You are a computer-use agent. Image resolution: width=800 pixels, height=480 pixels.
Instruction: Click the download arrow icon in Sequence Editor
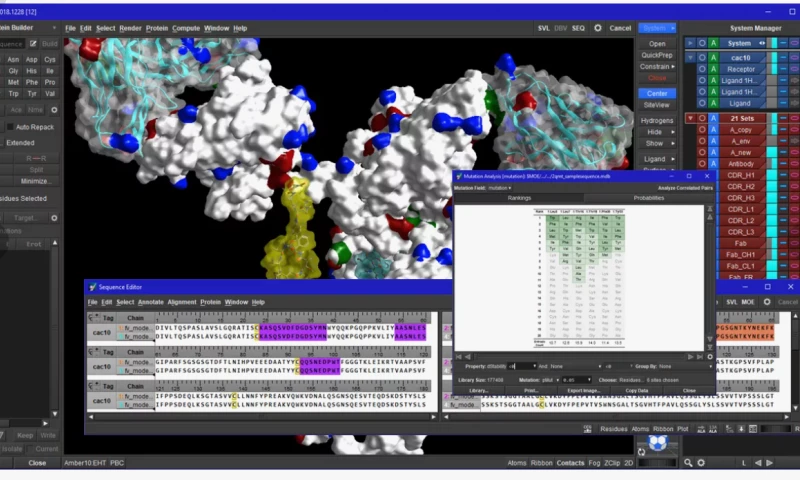point(741,429)
